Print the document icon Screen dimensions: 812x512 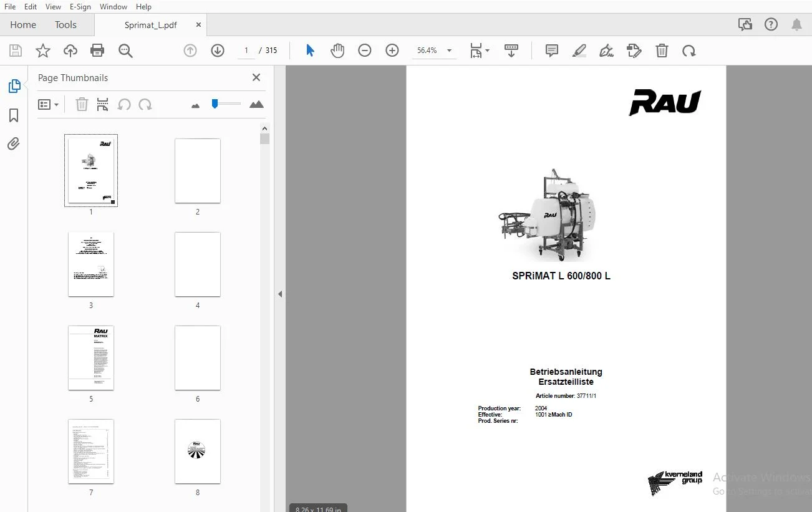pos(97,51)
